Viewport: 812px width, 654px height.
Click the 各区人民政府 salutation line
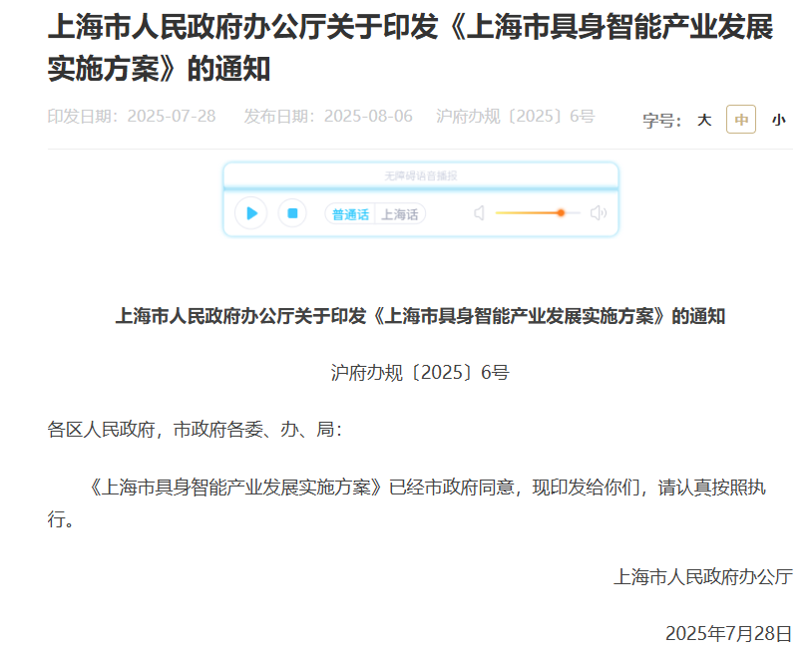coord(196,430)
